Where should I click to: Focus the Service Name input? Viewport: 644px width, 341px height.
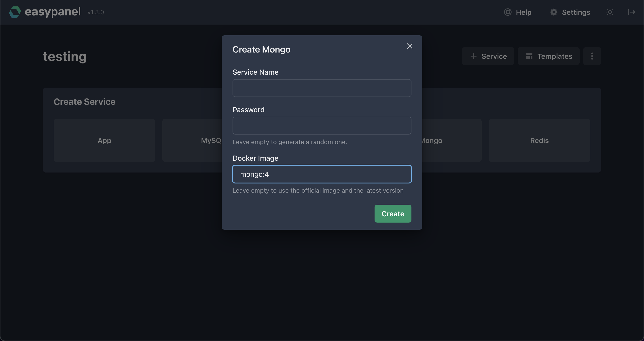click(322, 88)
